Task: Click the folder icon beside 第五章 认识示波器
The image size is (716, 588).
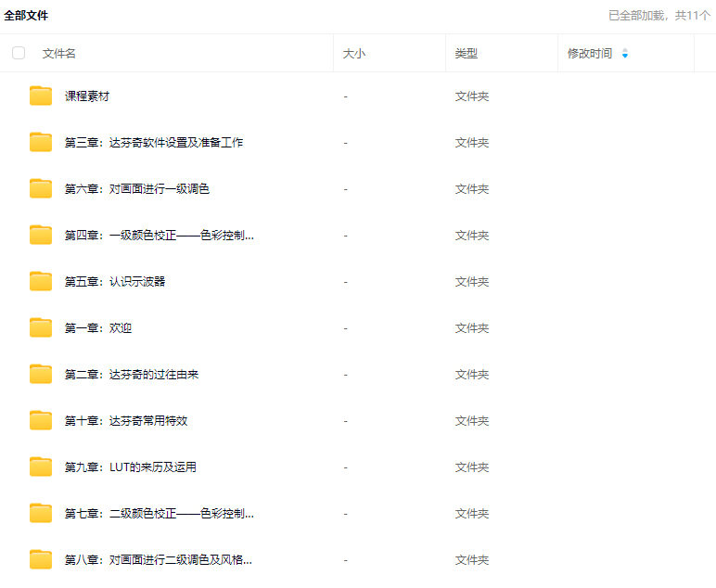Action: tap(41, 281)
